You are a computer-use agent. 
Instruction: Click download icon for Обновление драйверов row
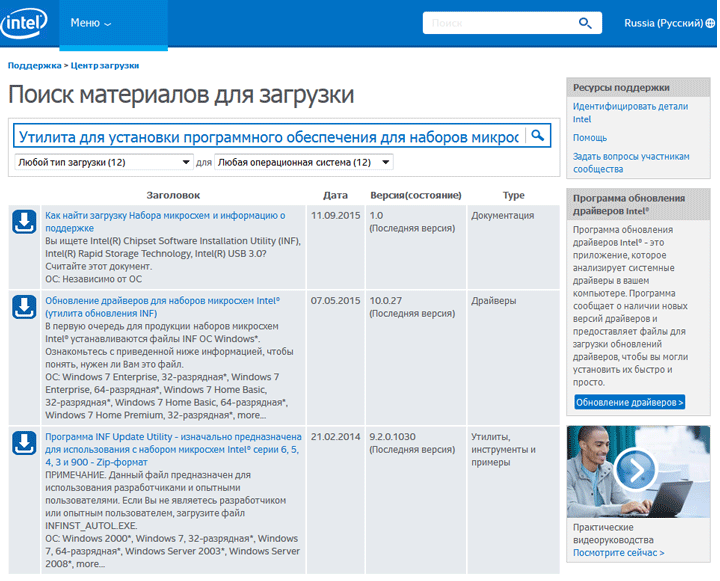tap(24, 307)
